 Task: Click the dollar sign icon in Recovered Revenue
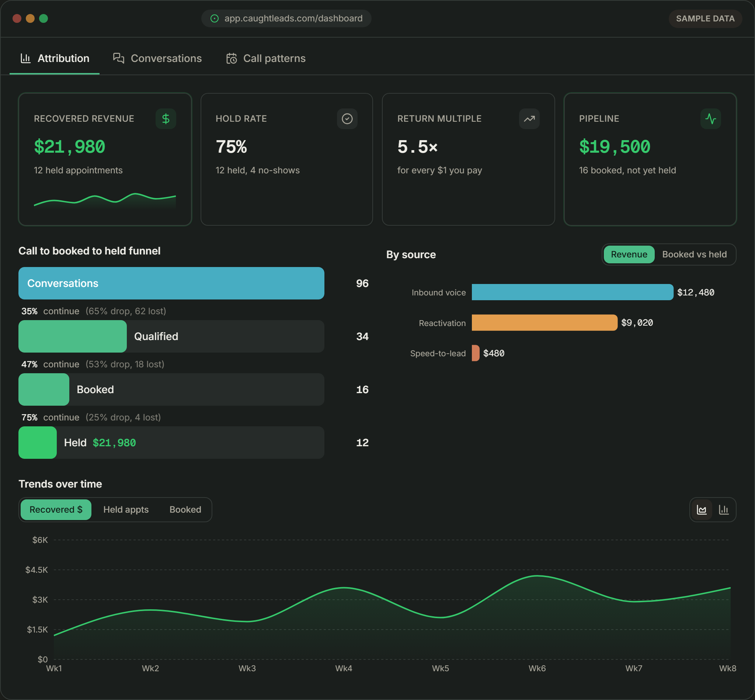[x=166, y=119]
